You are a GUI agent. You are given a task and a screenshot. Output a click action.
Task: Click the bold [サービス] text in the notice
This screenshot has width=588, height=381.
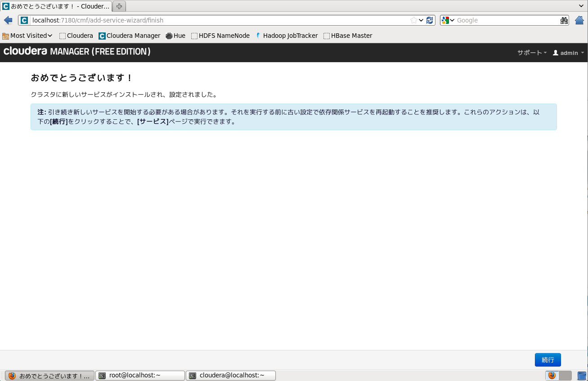click(153, 122)
